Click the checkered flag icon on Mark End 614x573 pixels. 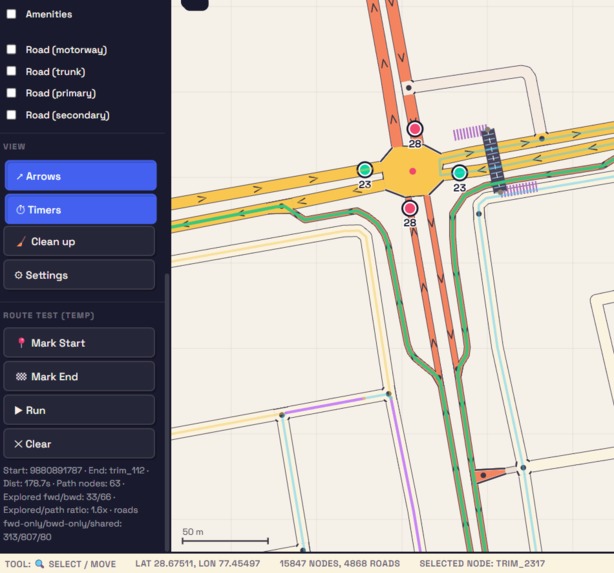[x=21, y=376]
